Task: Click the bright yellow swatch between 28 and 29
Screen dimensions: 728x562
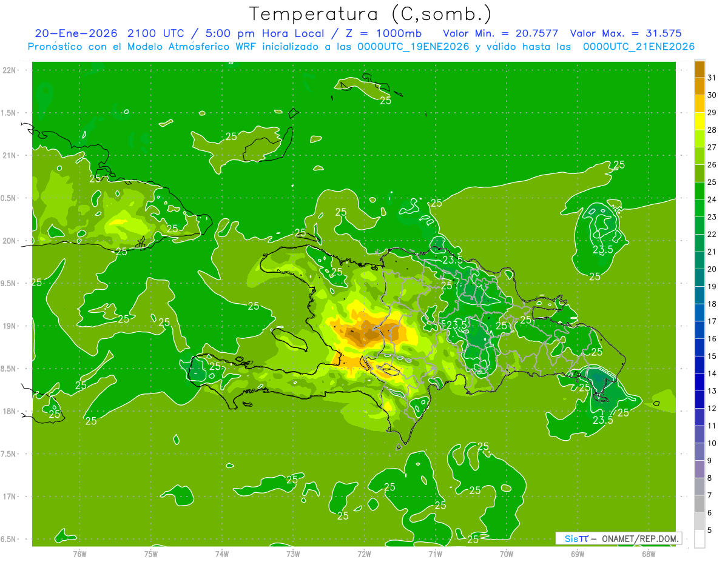Action: (x=699, y=121)
